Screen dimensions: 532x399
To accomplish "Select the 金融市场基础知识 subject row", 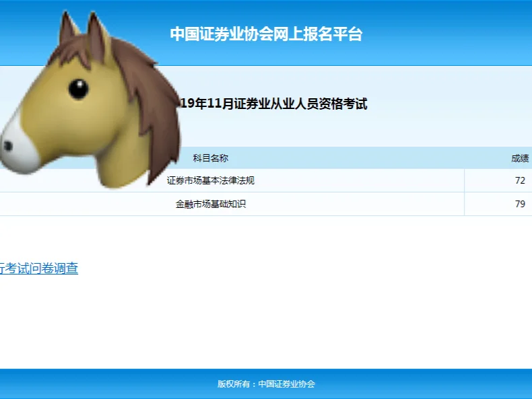I will click(x=266, y=204).
